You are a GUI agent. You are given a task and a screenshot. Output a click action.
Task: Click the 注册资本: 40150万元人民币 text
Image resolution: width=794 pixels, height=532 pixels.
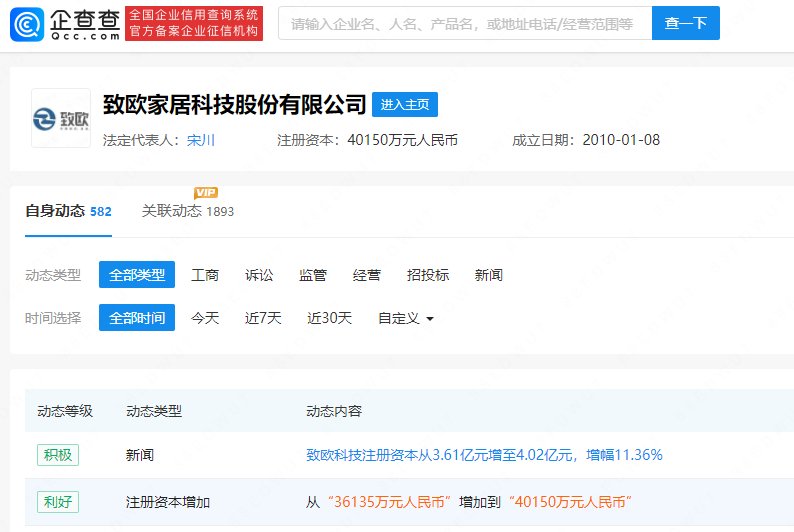point(367,140)
